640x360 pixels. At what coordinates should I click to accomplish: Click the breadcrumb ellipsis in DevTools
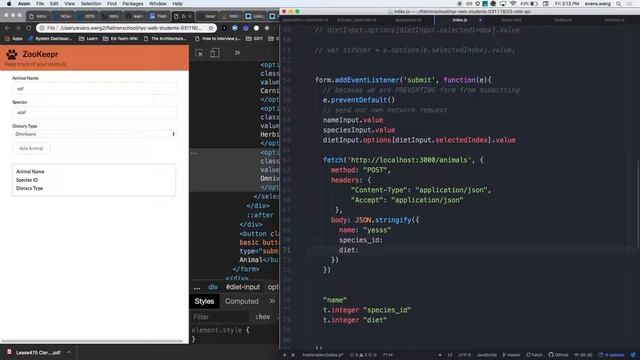[x=197, y=287]
